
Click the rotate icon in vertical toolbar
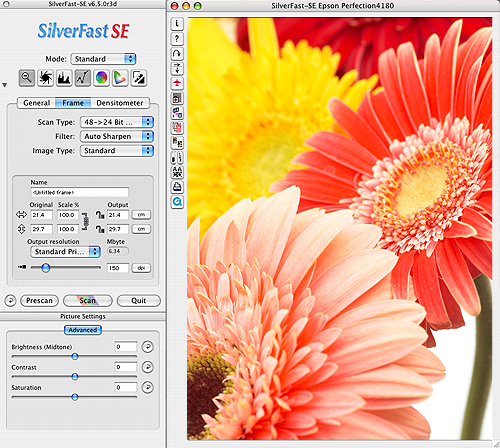(x=177, y=54)
